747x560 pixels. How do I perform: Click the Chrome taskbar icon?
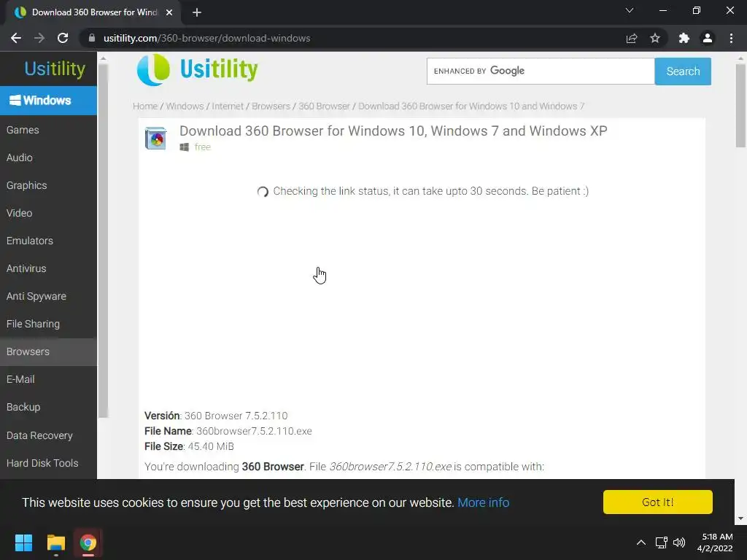pyautogui.click(x=88, y=542)
